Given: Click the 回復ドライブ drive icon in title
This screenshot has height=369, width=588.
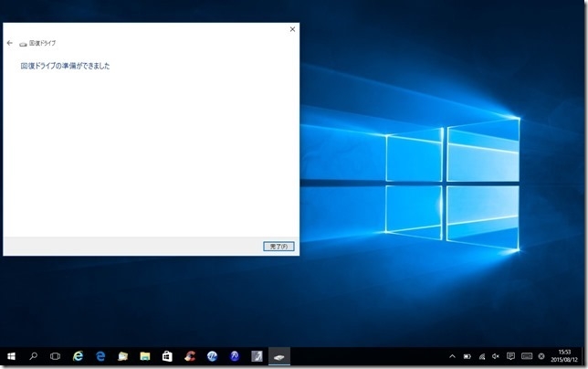Looking at the screenshot, I should click(x=23, y=44).
